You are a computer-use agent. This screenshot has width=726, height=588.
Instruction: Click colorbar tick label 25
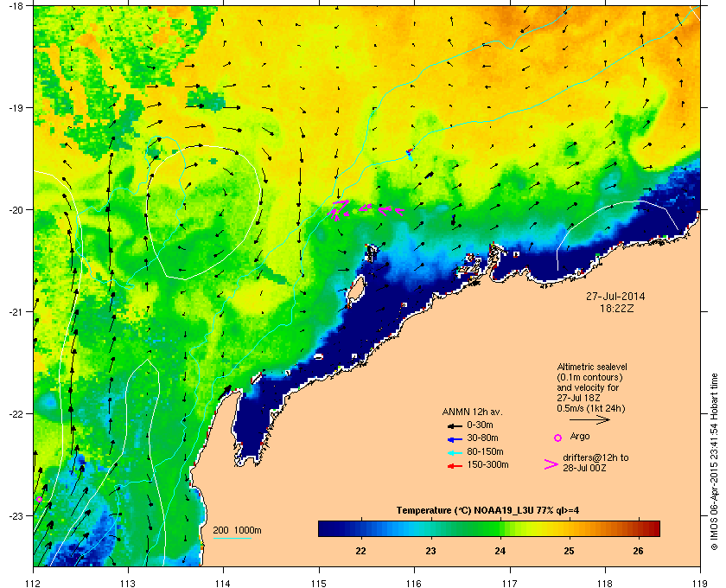pyautogui.click(x=569, y=551)
